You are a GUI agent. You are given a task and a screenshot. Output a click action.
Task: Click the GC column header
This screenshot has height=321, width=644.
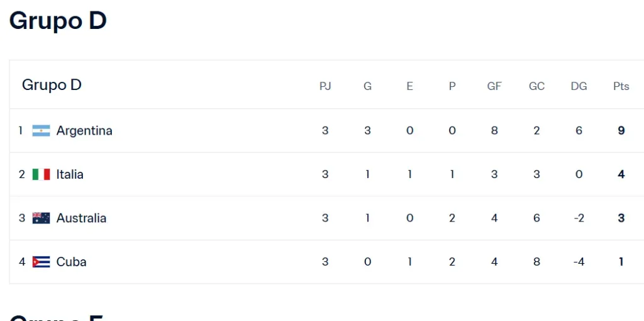click(x=536, y=86)
